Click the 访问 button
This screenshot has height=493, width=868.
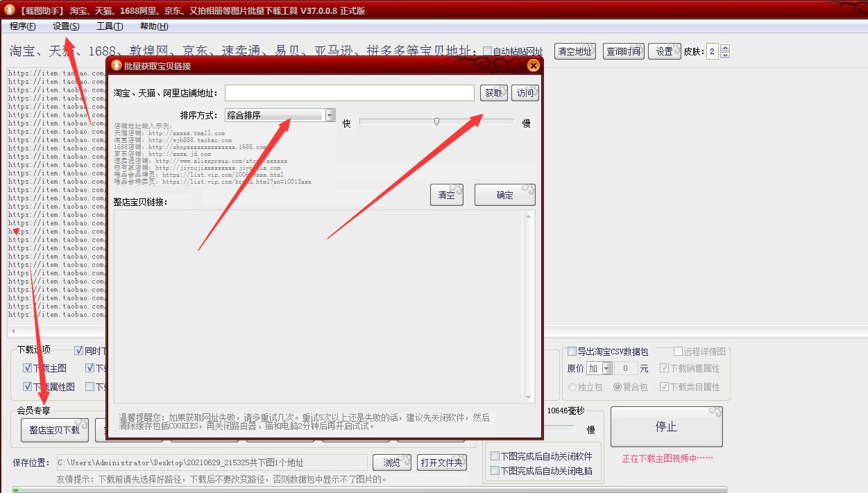pos(525,93)
